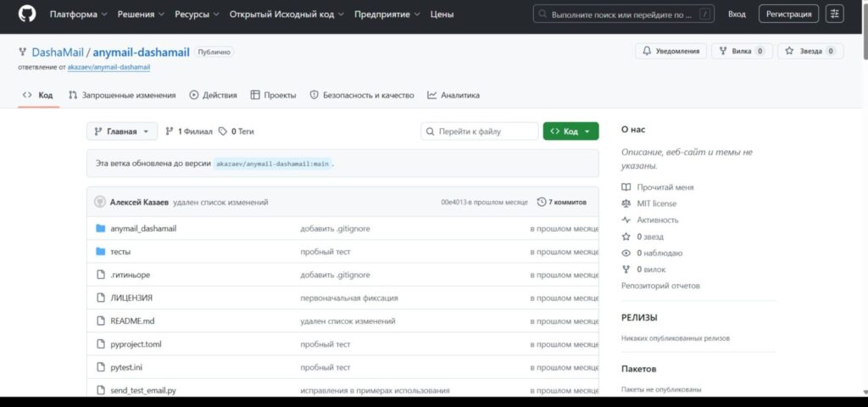This screenshot has height=407, width=868.
Task: Click the .гитиньоре file icon
Action: click(x=100, y=275)
